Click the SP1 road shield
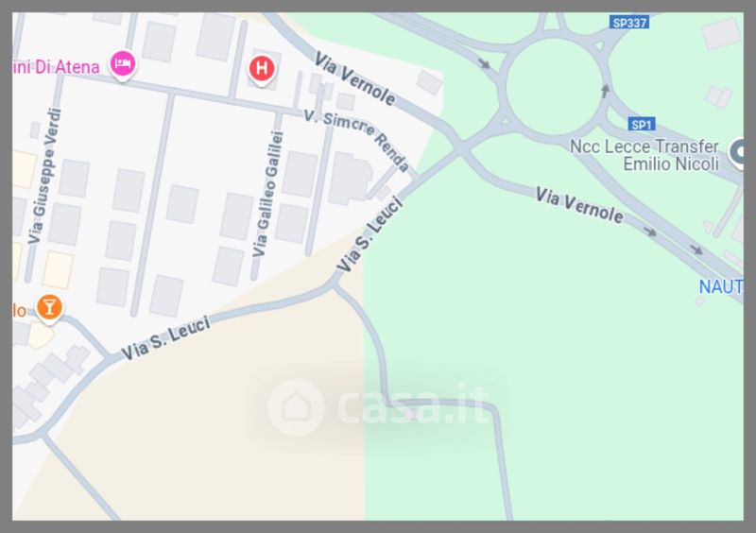 point(642,125)
